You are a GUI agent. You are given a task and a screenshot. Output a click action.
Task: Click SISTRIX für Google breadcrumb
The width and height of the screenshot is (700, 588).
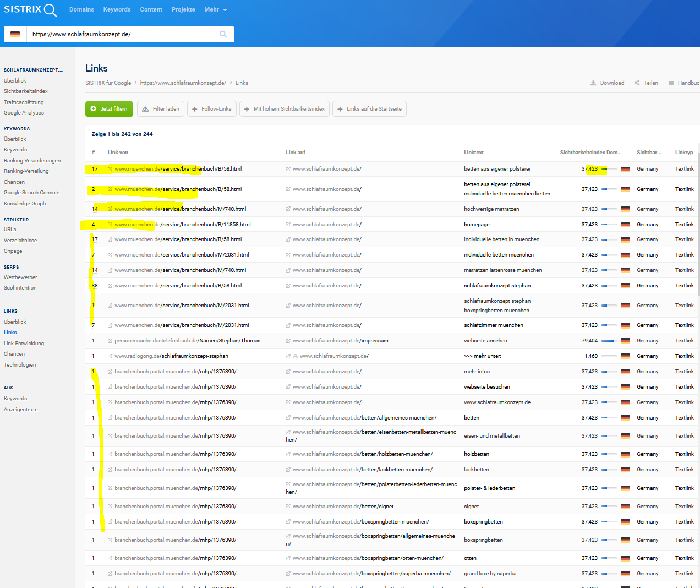click(108, 83)
